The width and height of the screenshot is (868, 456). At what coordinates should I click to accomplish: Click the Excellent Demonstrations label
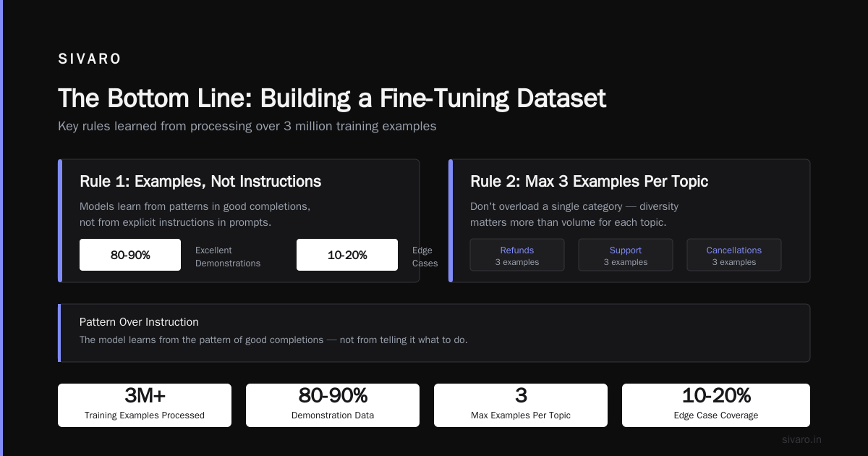pos(228,257)
